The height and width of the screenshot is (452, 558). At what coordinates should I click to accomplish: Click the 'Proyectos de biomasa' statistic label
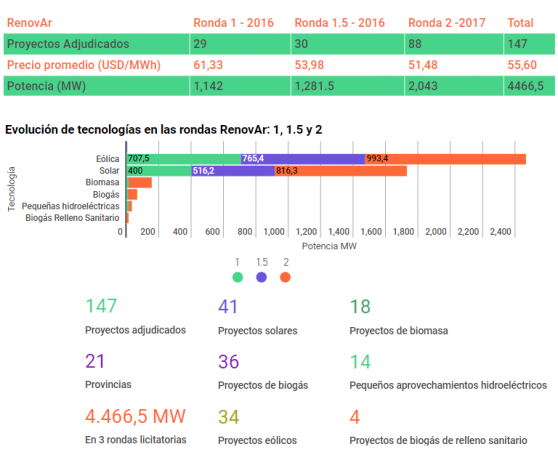pyautogui.click(x=399, y=331)
